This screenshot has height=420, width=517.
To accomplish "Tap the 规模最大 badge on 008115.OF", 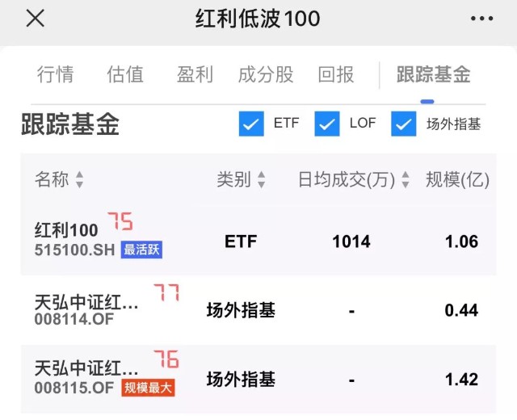I will pos(148,388).
